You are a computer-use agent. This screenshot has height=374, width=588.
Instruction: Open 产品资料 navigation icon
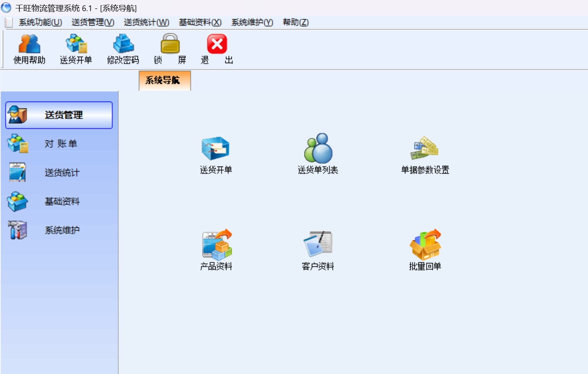tap(216, 250)
